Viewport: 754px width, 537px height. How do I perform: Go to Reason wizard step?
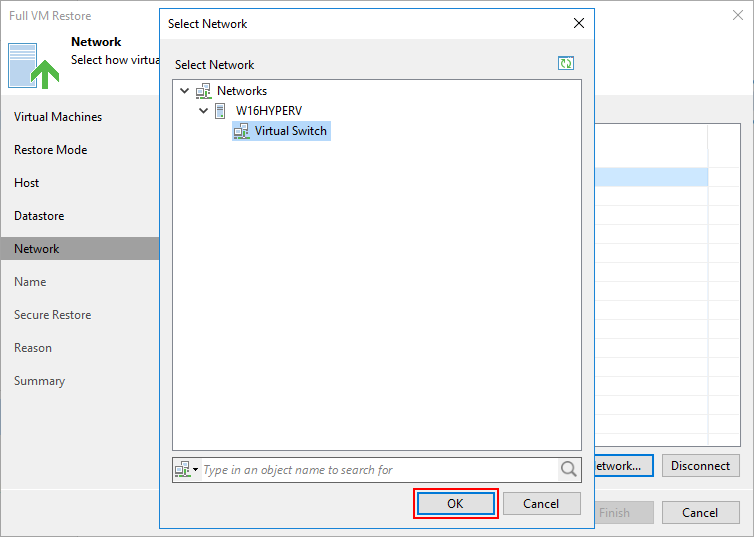click(x=33, y=348)
